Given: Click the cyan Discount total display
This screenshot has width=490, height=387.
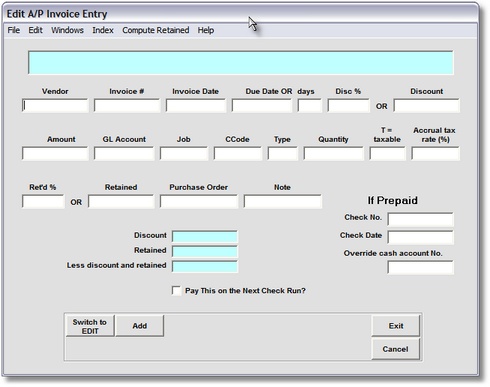Looking at the screenshot, I should [205, 236].
